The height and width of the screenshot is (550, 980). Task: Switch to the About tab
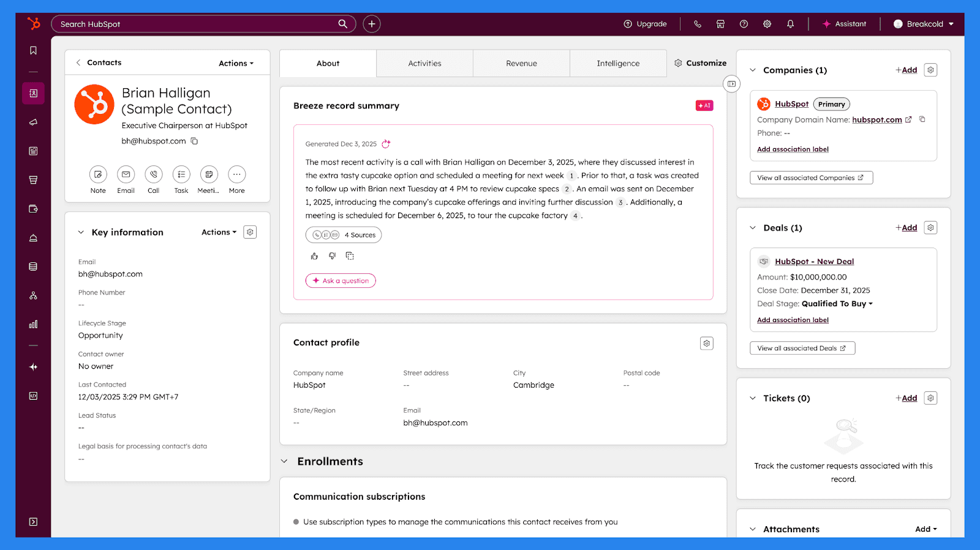328,63
